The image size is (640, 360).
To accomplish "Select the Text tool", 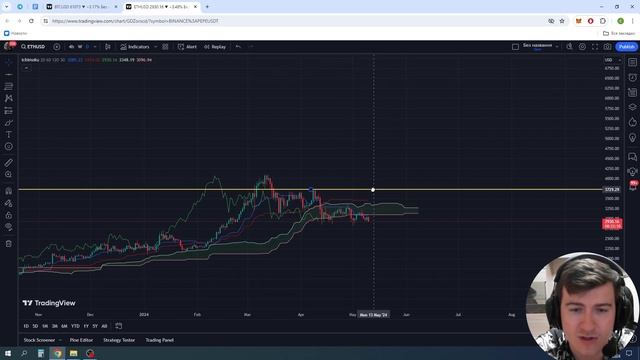I will (9, 134).
